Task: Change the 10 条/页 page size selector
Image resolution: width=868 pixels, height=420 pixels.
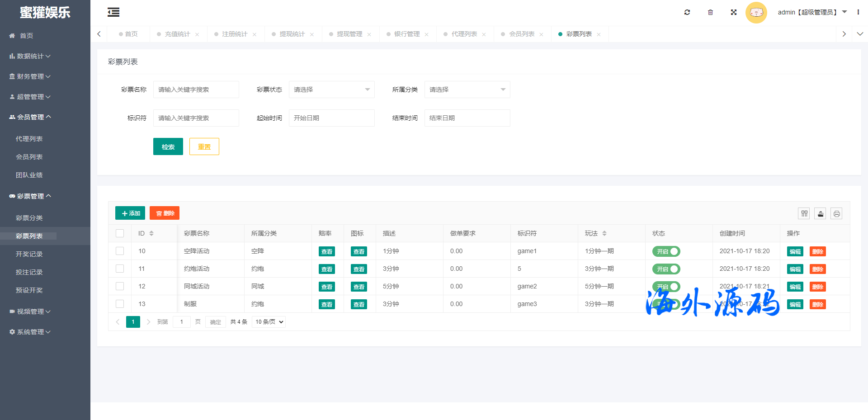Action: (269, 322)
